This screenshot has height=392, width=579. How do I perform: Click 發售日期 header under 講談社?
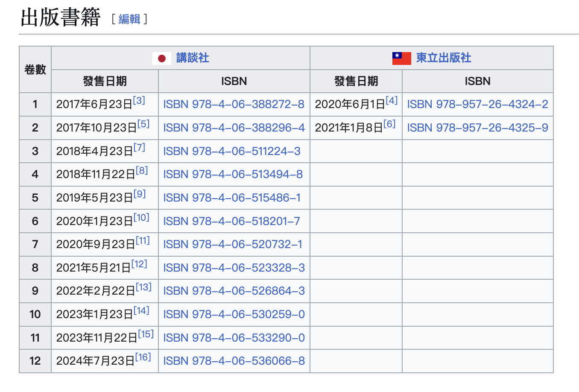[x=105, y=81]
